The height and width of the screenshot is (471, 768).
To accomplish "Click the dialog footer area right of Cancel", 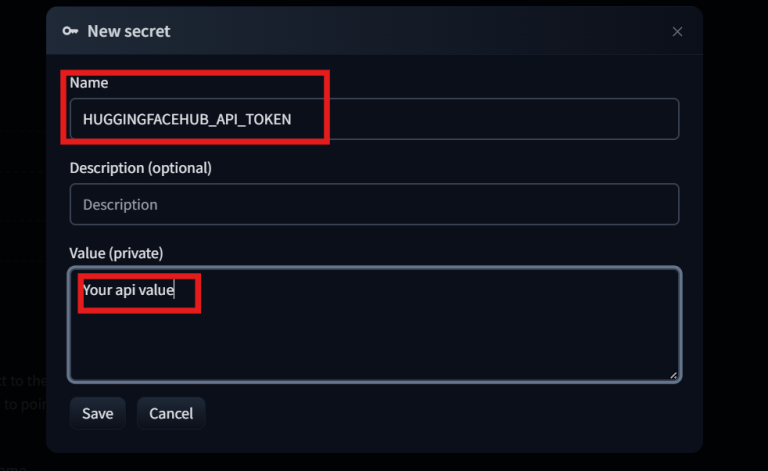I will point(450,413).
